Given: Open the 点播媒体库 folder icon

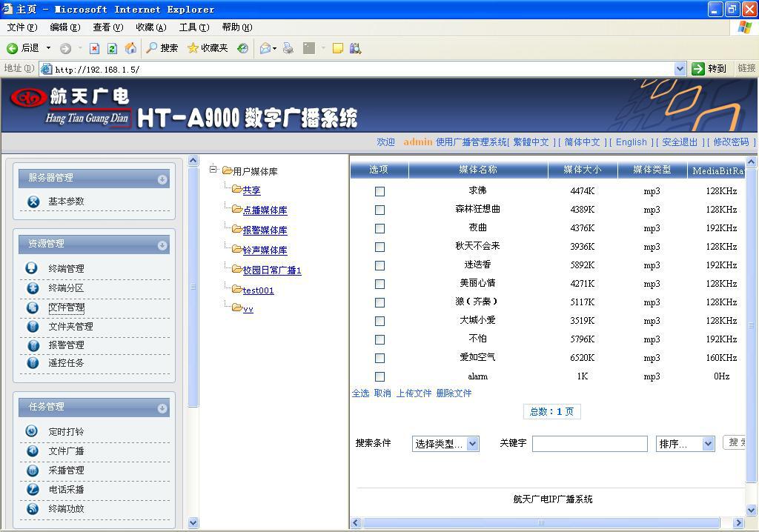Looking at the screenshot, I should click(x=236, y=210).
